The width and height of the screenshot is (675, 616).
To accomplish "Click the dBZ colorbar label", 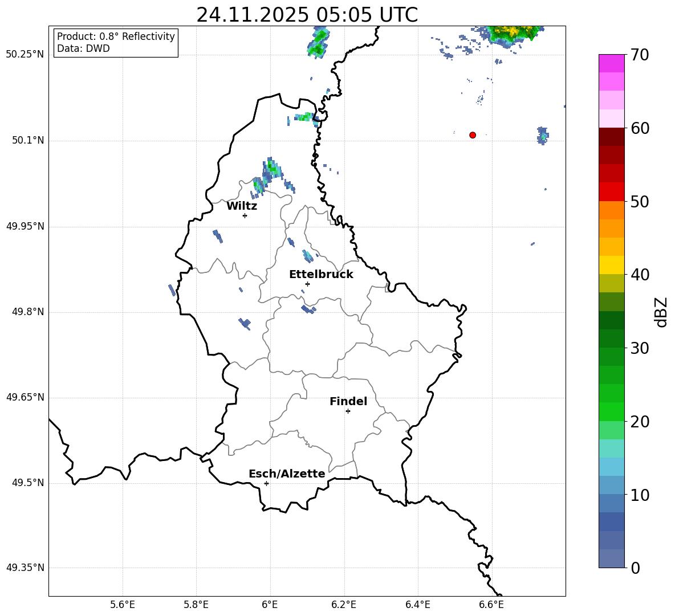I will point(661,312).
